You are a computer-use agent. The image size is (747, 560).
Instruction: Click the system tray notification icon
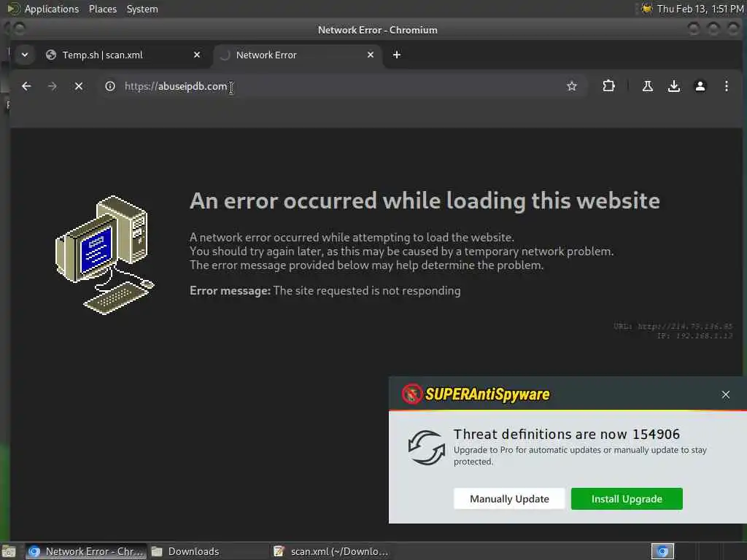click(646, 9)
